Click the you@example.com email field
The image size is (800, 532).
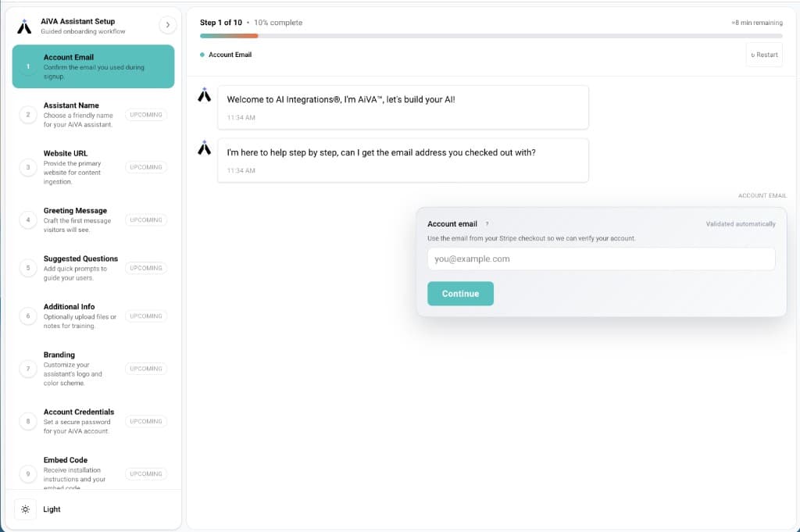601,259
